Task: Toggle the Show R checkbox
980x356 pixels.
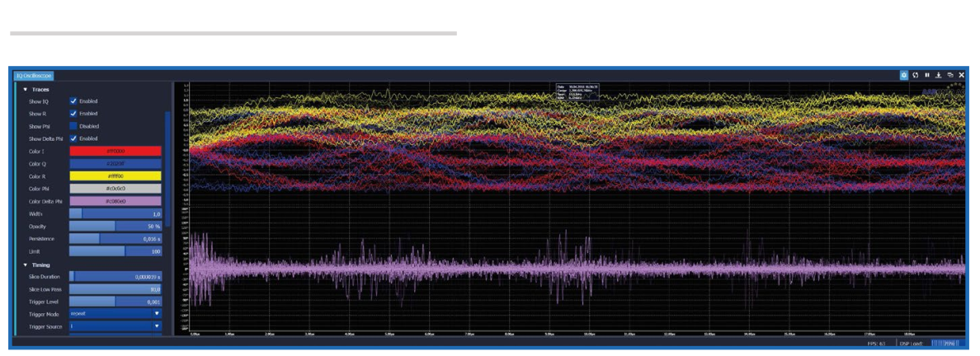Action: click(x=73, y=113)
